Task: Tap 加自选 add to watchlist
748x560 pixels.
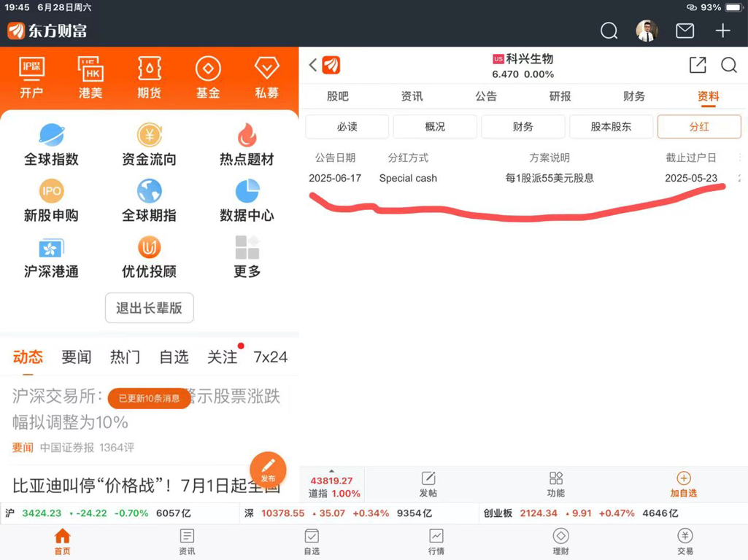Action: pyautogui.click(x=684, y=485)
